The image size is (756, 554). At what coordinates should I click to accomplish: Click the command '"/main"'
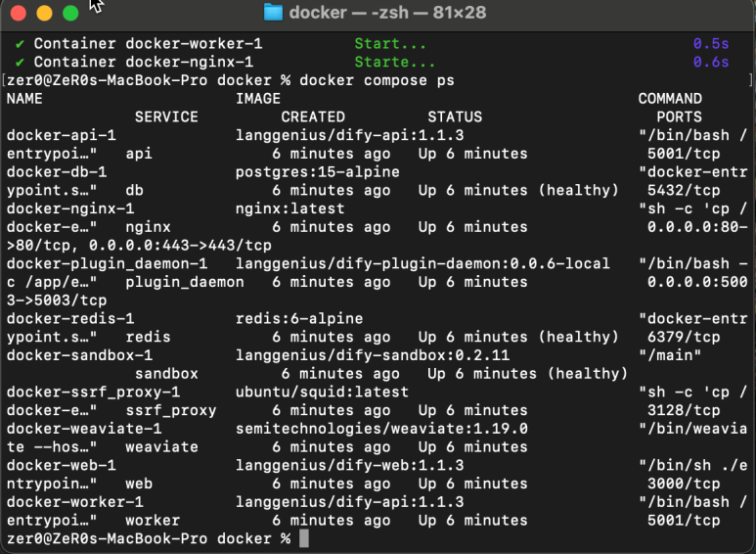670,355
